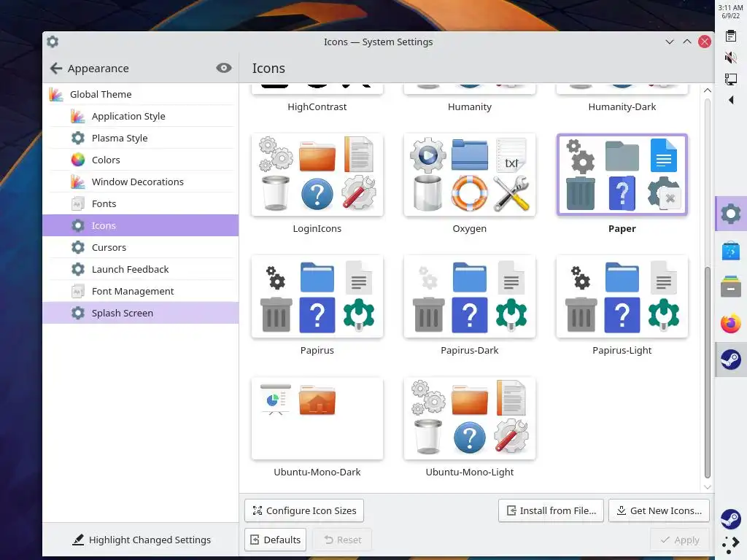Choose the Papirus icon theme
Image resolution: width=747 pixels, height=560 pixels.
tap(317, 297)
